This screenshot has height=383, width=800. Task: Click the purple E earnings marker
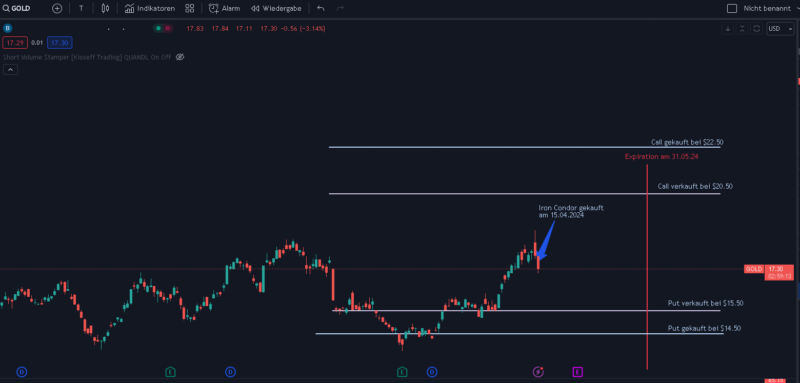pos(578,372)
